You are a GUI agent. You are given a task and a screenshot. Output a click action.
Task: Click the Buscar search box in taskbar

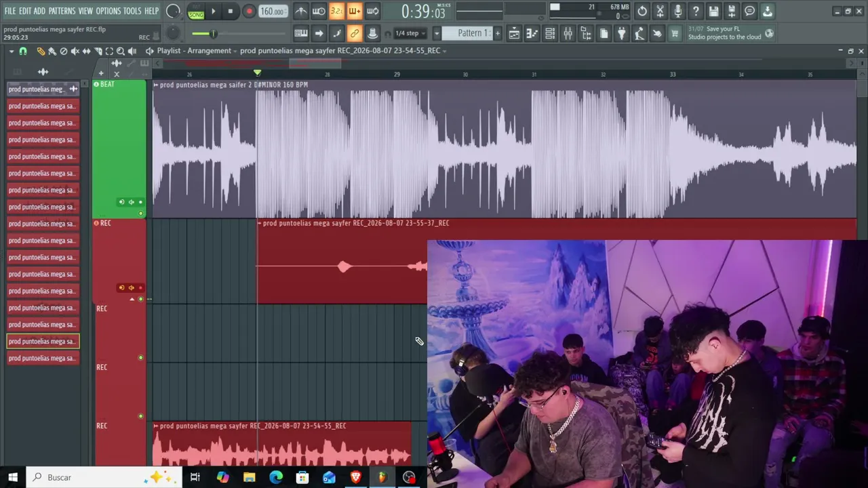(105, 477)
